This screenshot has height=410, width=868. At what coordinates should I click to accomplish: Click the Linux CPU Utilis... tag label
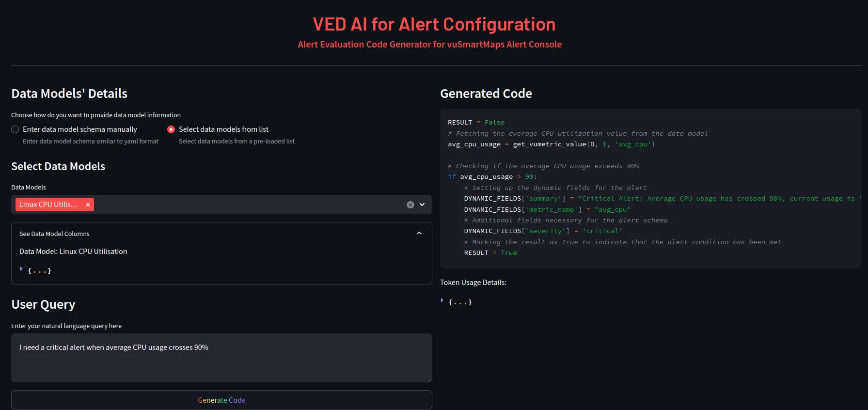[x=48, y=205]
